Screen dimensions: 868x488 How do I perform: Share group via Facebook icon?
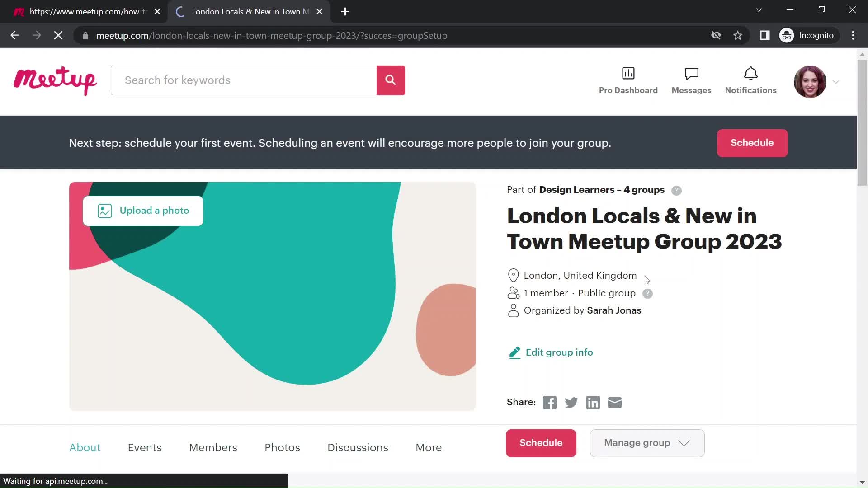[548, 402]
